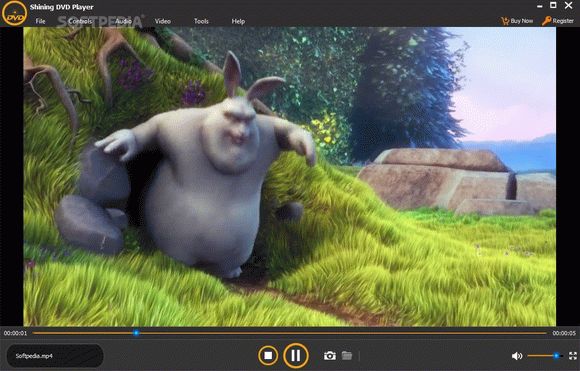Open the Help menu
The height and width of the screenshot is (371, 580).
click(238, 21)
